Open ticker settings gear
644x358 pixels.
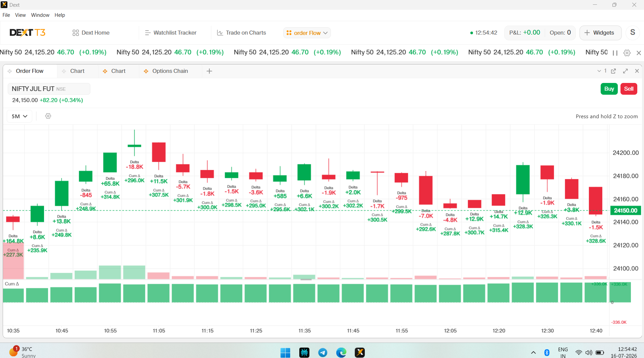(x=627, y=53)
